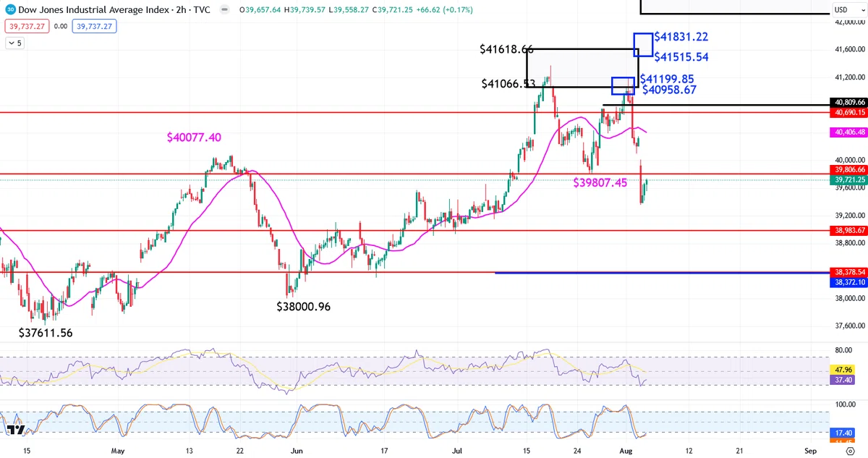Click the red 38,378.54 price axis label
The width and height of the screenshot is (868, 458).
849,272
